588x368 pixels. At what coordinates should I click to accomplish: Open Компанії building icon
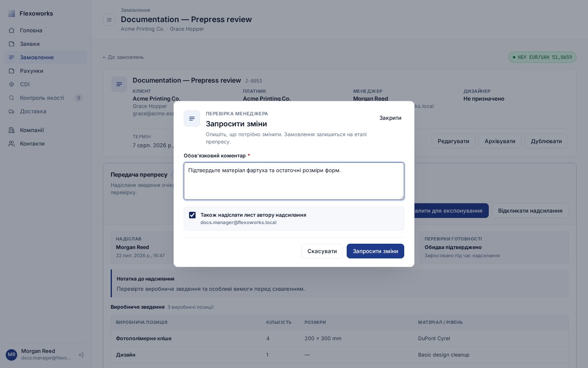[x=12, y=130]
